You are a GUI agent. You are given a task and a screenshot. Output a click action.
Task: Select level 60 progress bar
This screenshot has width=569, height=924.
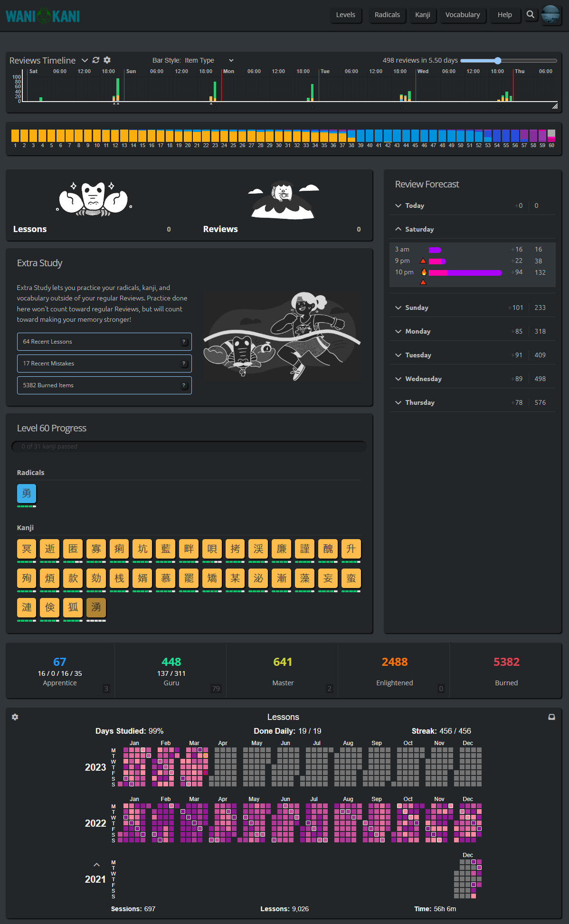point(551,136)
